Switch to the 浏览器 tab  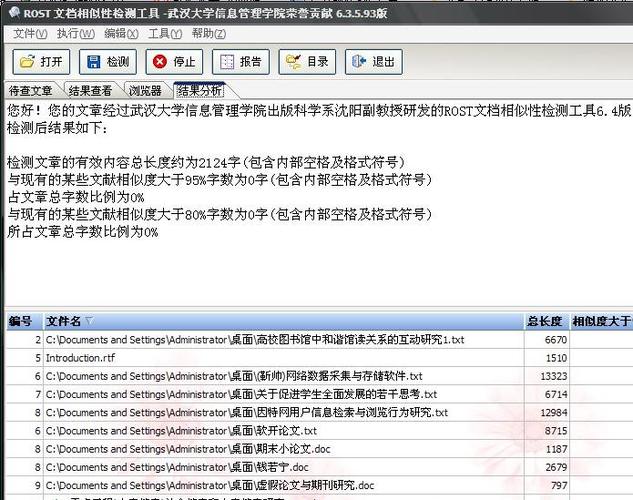145,91
